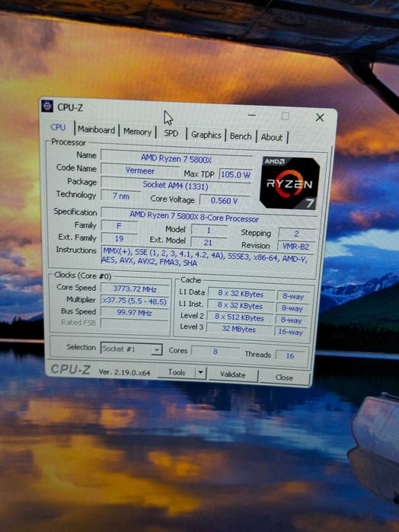The width and height of the screenshot is (399, 532).
Task: Go to the Graphics tab
Action: click(206, 135)
